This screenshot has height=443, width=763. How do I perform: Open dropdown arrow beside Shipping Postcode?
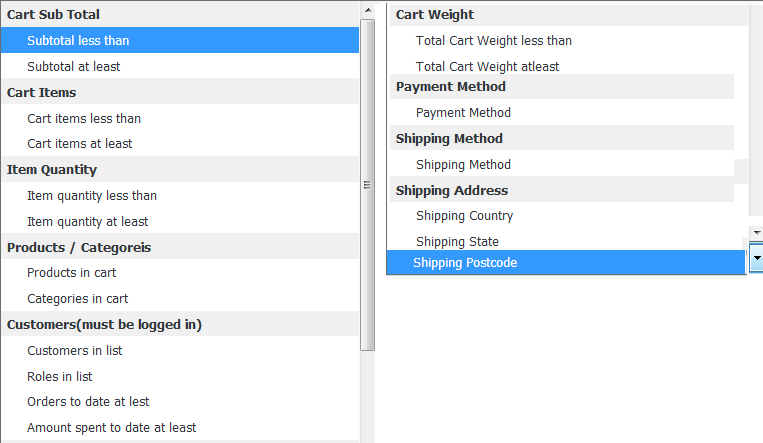point(757,258)
